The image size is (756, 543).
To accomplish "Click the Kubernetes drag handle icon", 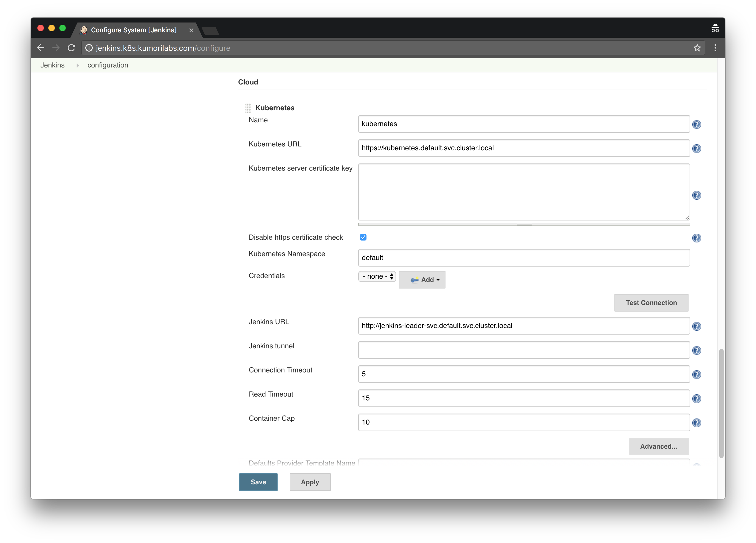I will point(248,108).
